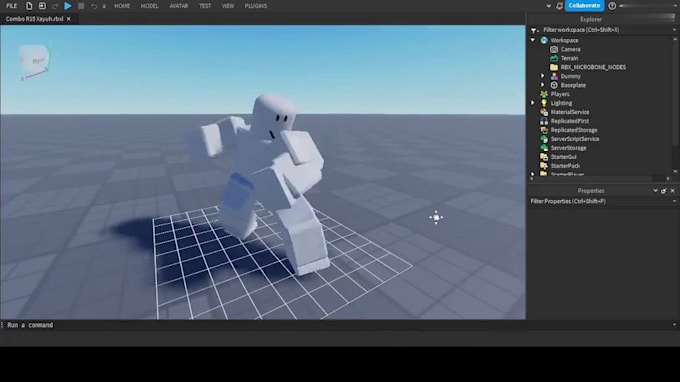This screenshot has width=680, height=382.
Task: Click the StarterGui icon
Action: tap(544, 157)
